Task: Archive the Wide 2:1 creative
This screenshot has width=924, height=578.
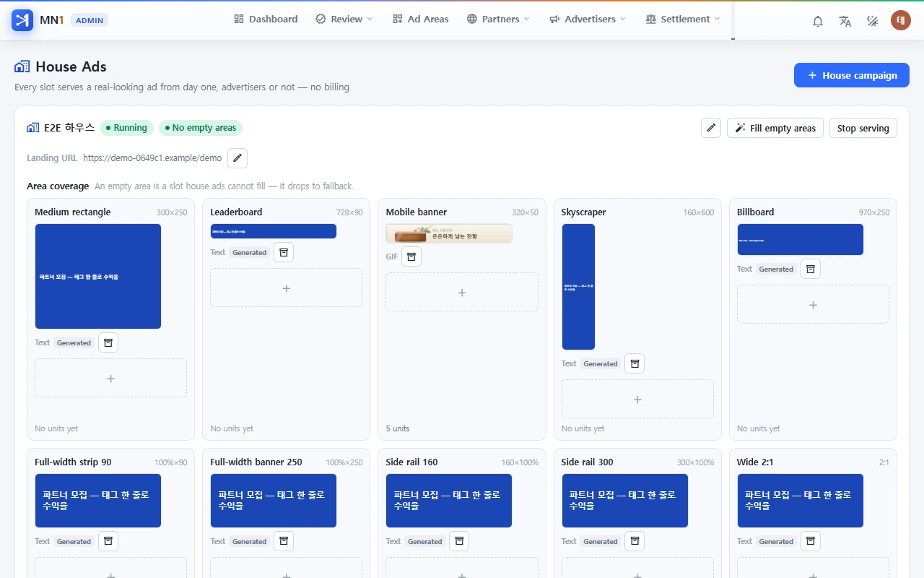Action: [811, 541]
